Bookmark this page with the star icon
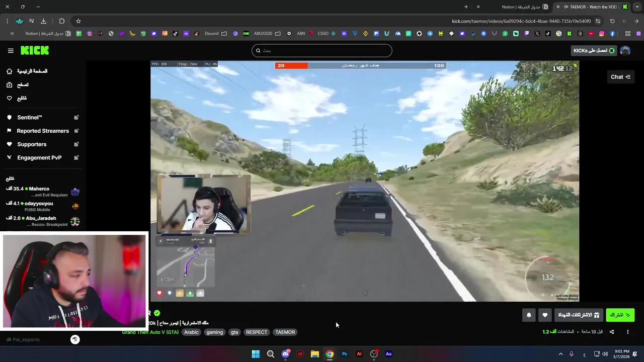Image resolution: width=644 pixels, height=362 pixels. point(78,21)
